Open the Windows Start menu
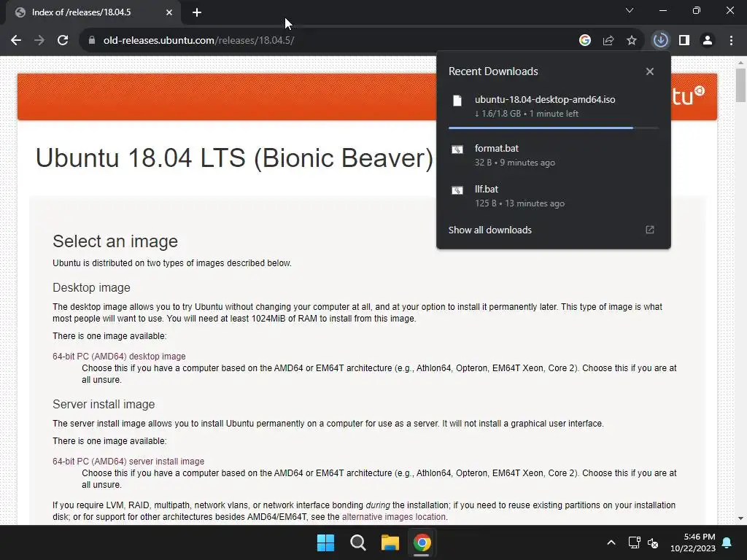This screenshot has width=747, height=560. 326,542
